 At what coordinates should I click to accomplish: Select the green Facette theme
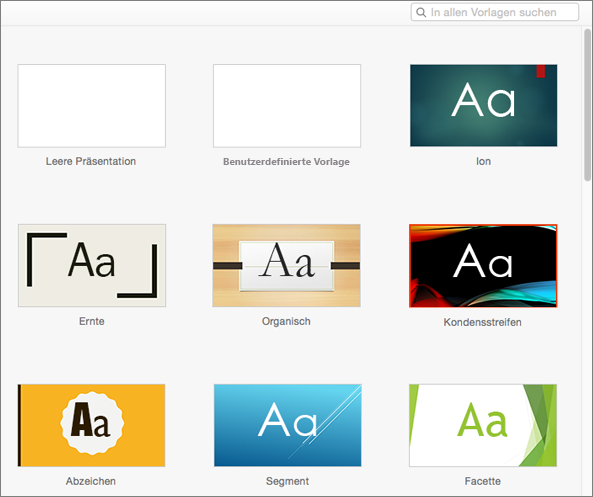click(483, 426)
